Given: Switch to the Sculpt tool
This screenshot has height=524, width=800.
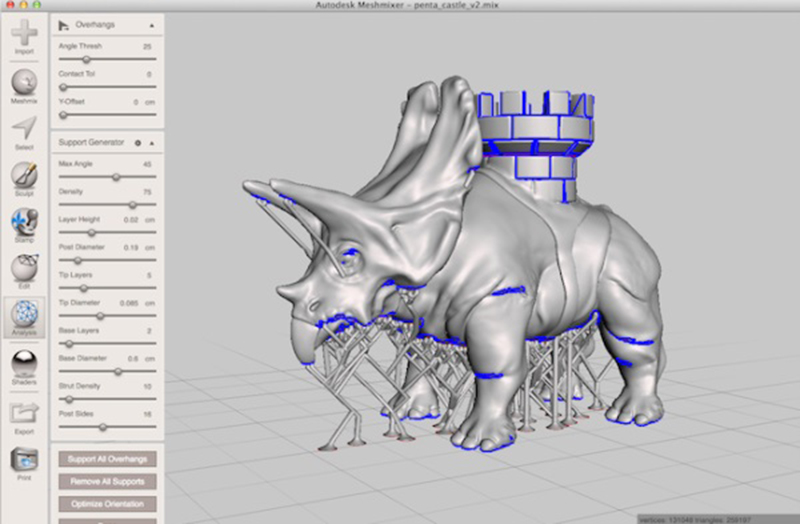Looking at the screenshot, I should [x=24, y=176].
